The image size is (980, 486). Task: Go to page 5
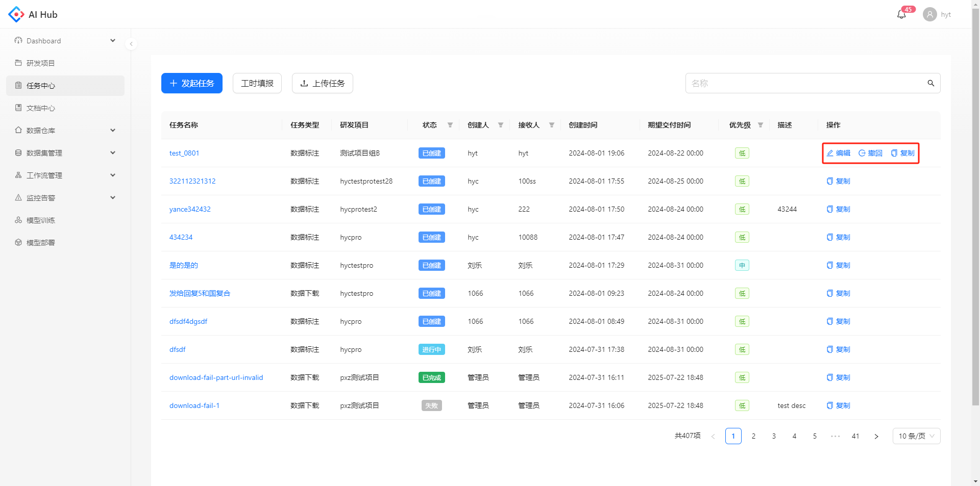815,436
